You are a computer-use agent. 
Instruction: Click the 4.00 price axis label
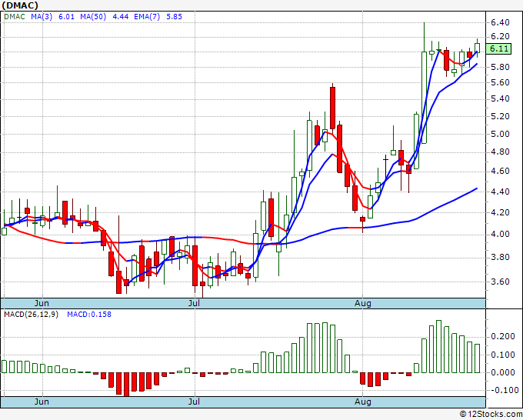point(500,234)
